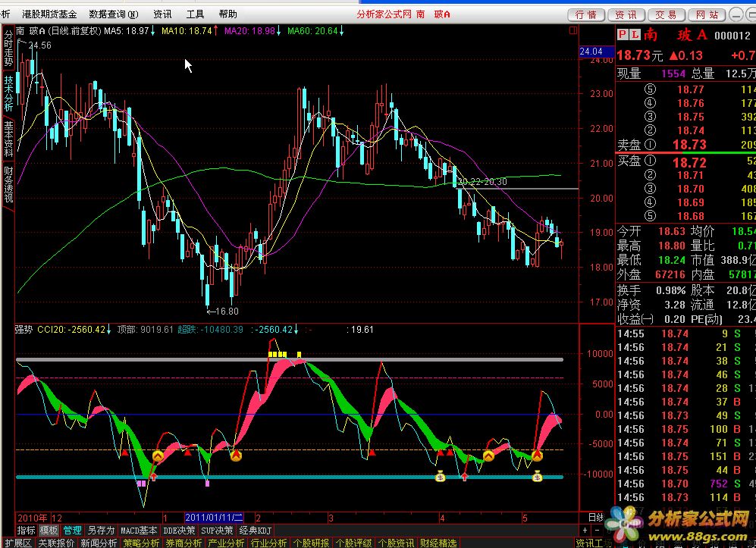Open the 行业分析 tab

click(268, 543)
